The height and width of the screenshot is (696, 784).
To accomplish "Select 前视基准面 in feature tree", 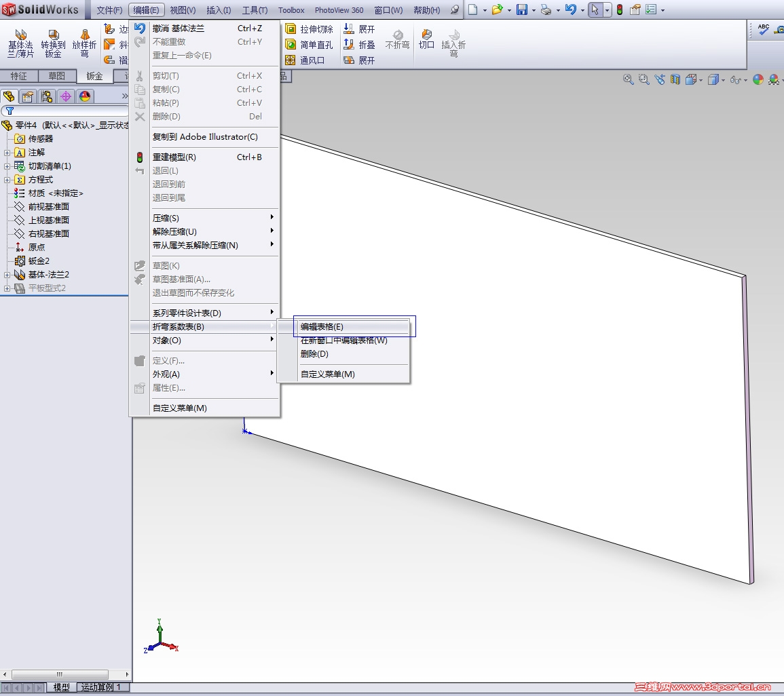I will pyautogui.click(x=48, y=207).
